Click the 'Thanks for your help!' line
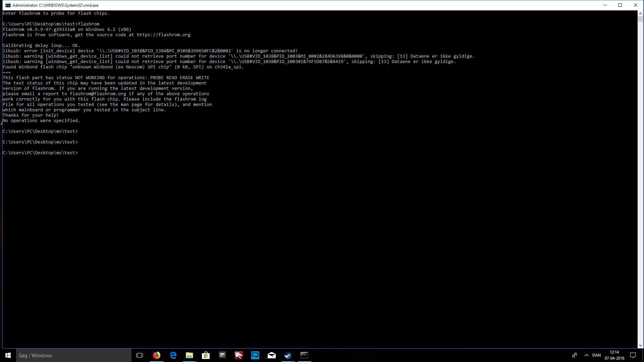This screenshot has height=362, width=644. coord(31,115)
